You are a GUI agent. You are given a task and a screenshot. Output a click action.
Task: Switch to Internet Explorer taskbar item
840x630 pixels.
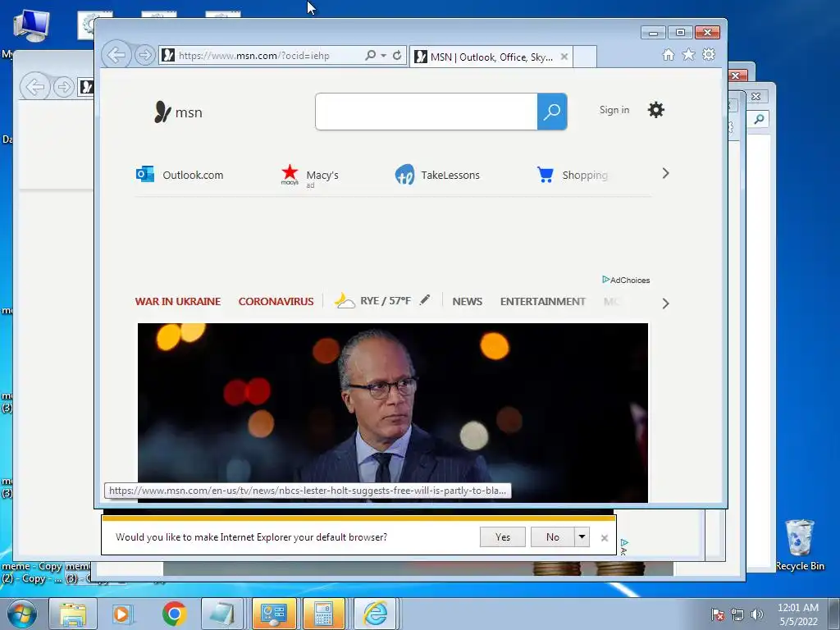pos(375,614)
